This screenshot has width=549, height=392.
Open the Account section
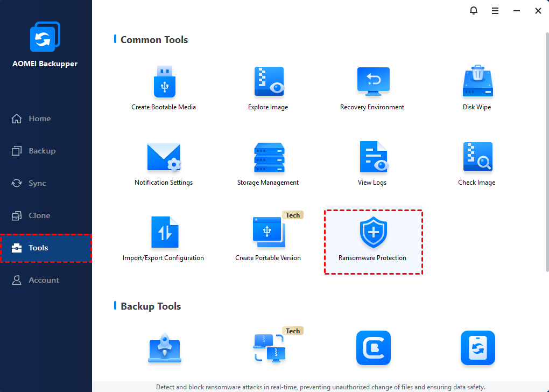pos(46,280)
